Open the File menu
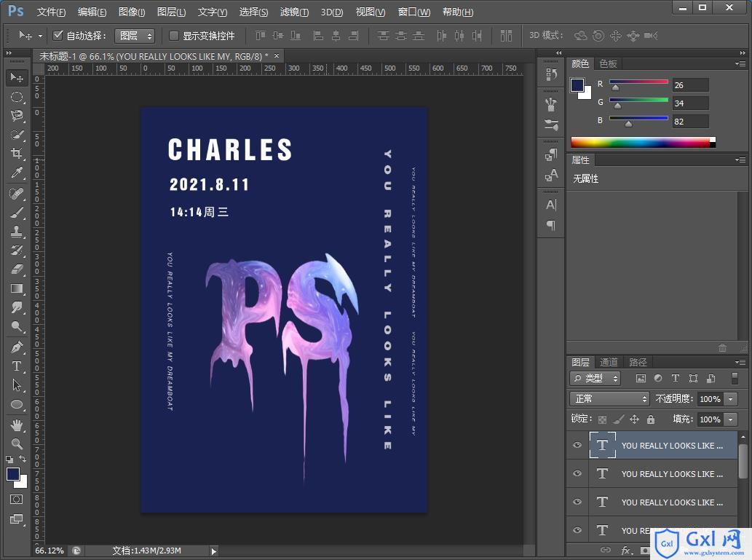The width and height of the screenshot is (752, 560). (51, 12)
